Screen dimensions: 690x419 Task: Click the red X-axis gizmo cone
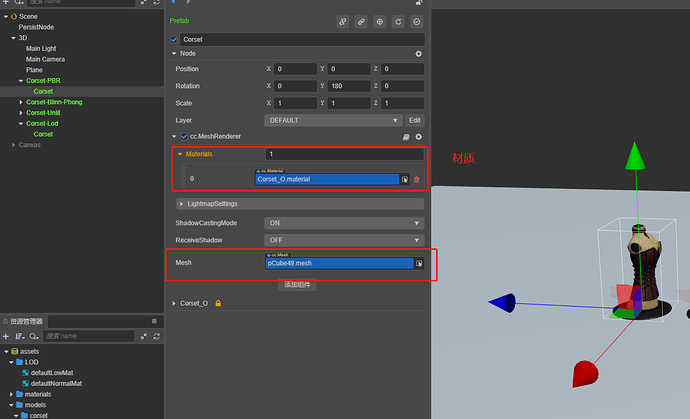point(585,374)
